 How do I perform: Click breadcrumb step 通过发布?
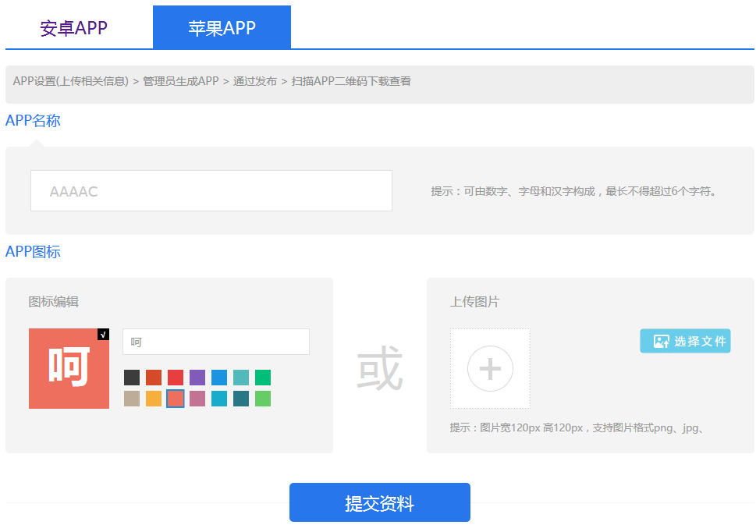coord(255,81)
